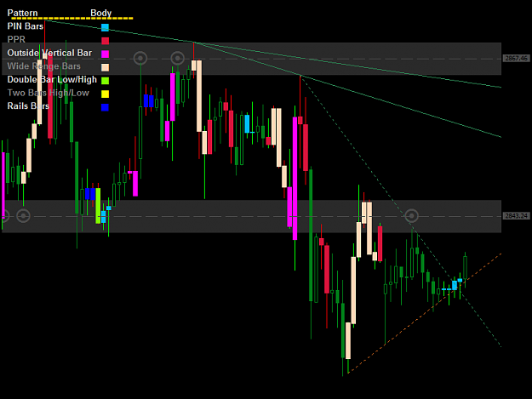Click the circle marker nearest the 2843.24 price label
The width and height of the screenshot is (532, 399).
[x=411, y=215]
